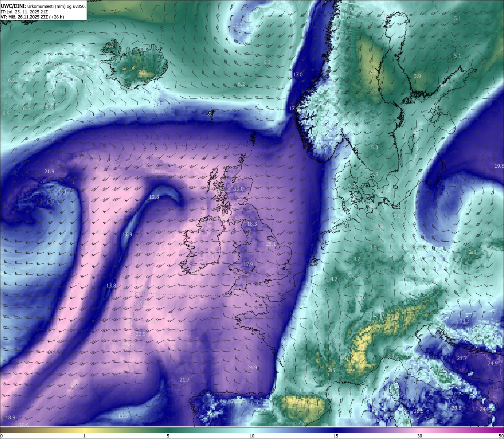Click the 19.0 value over Scotland
This screenshot has width=504, height=439.
tap(239, 189)
